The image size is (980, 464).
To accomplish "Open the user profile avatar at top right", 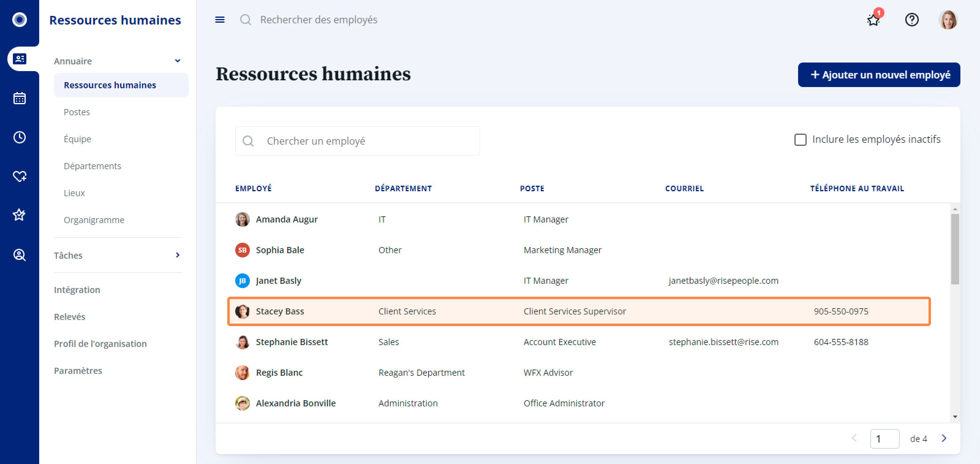I will click(x=948, y=20).
